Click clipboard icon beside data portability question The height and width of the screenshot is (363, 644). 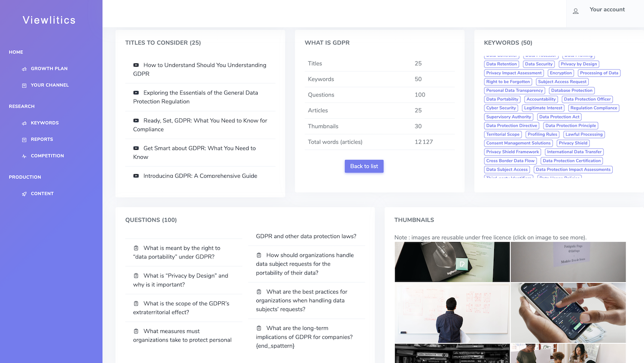[x=136, y=248]
